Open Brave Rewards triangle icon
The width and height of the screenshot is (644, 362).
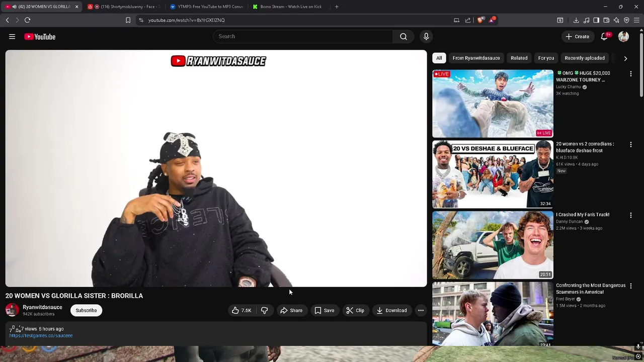tap(492, 20)
